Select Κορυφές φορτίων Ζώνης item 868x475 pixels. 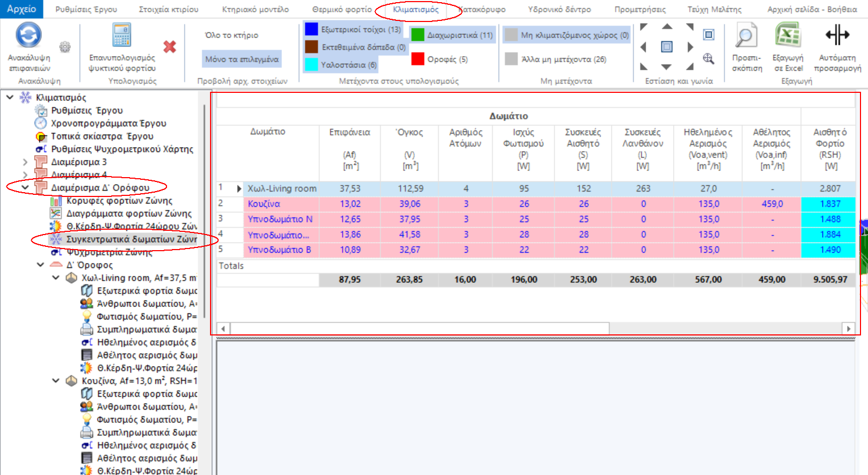[119, 200]
